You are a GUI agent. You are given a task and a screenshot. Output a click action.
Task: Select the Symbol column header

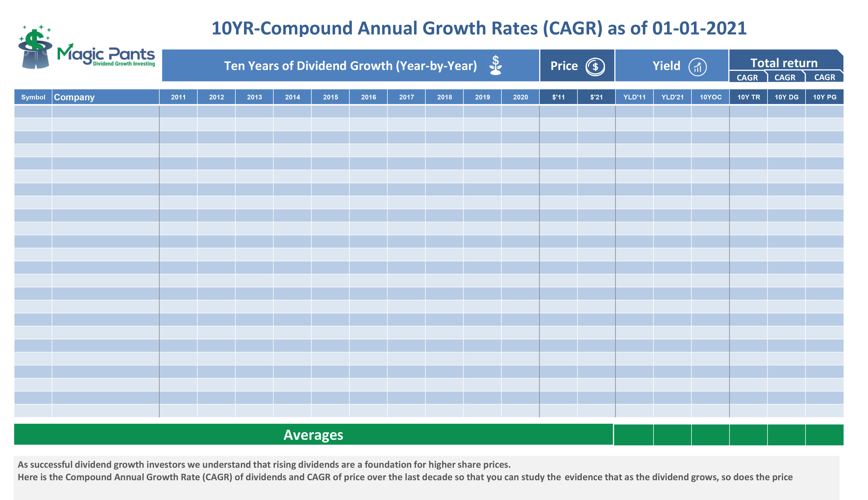(x=33, y=97)
